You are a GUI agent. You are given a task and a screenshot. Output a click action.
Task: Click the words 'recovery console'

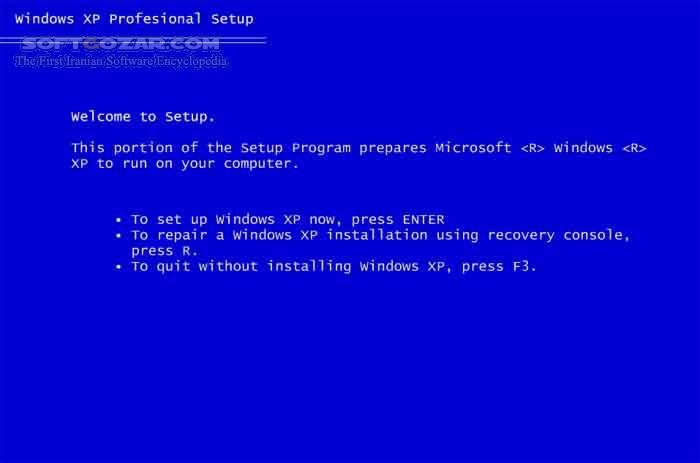(x=558, y=235)
